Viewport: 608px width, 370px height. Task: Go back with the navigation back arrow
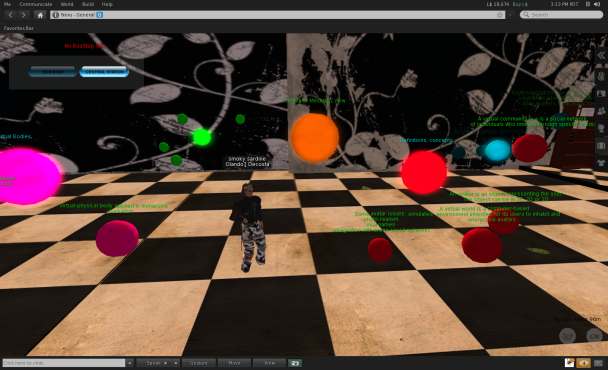click(x=10, y=15)
